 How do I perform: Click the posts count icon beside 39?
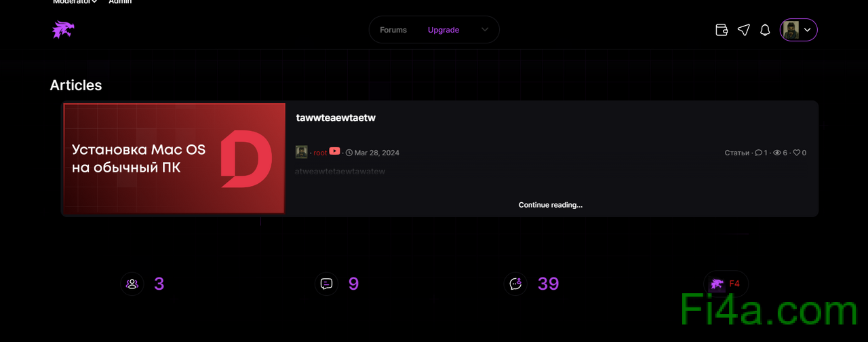515,284
